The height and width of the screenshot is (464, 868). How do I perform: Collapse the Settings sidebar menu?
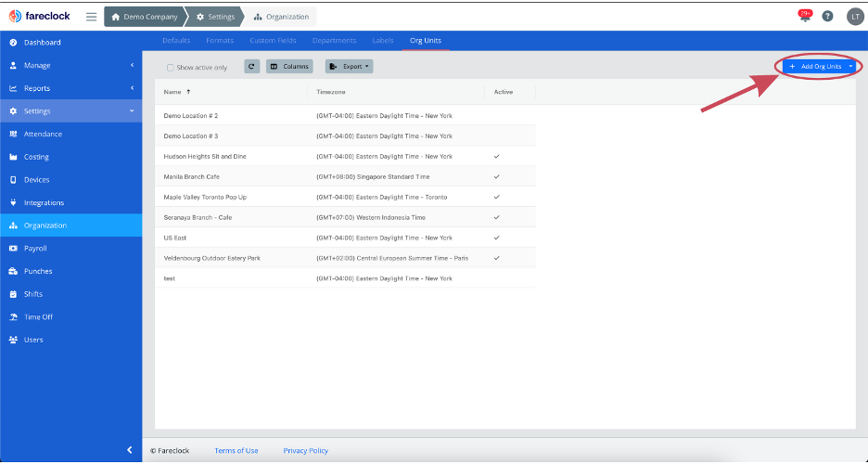coord(70,111)
